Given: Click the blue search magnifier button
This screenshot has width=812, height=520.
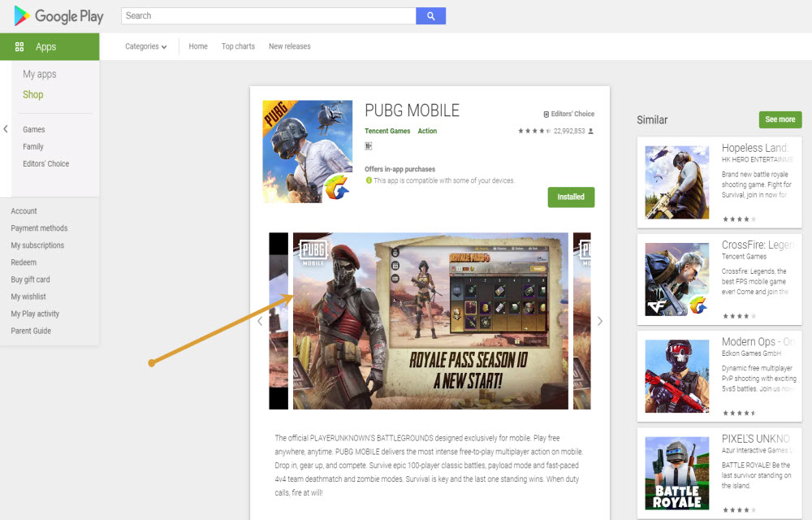Looking at the screenshot, I should pyautogui.click(x=431, y=16).
